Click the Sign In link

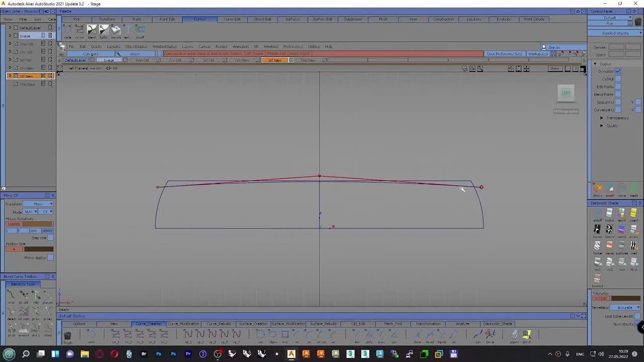click(x=554, y=47)
